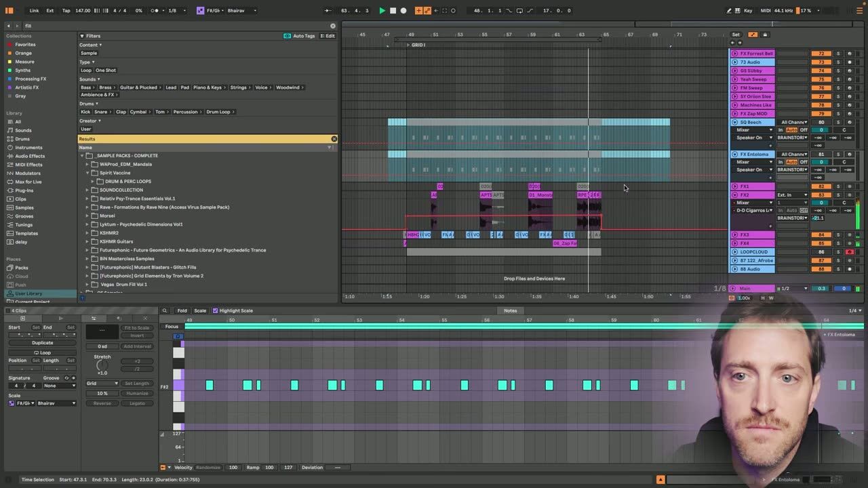868x488 pixels.
Task: Toggle the draw mode pencil icon
Action: [x=730, y=11]
